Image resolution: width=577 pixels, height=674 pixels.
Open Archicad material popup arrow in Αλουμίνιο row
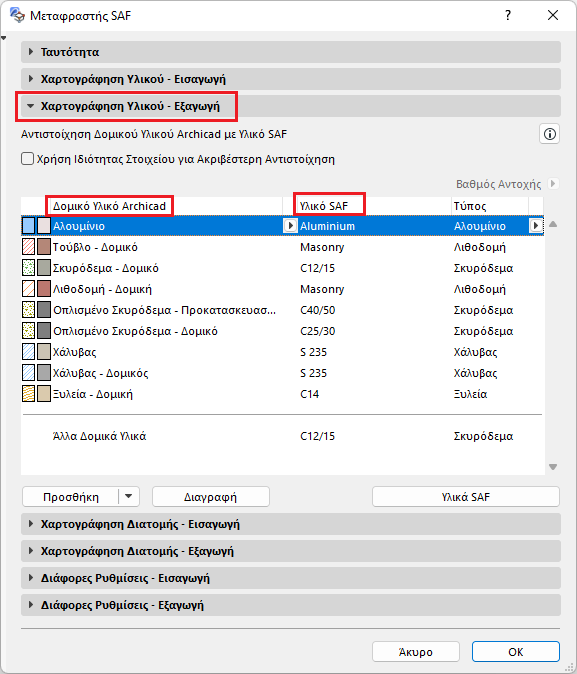(290, 226)
